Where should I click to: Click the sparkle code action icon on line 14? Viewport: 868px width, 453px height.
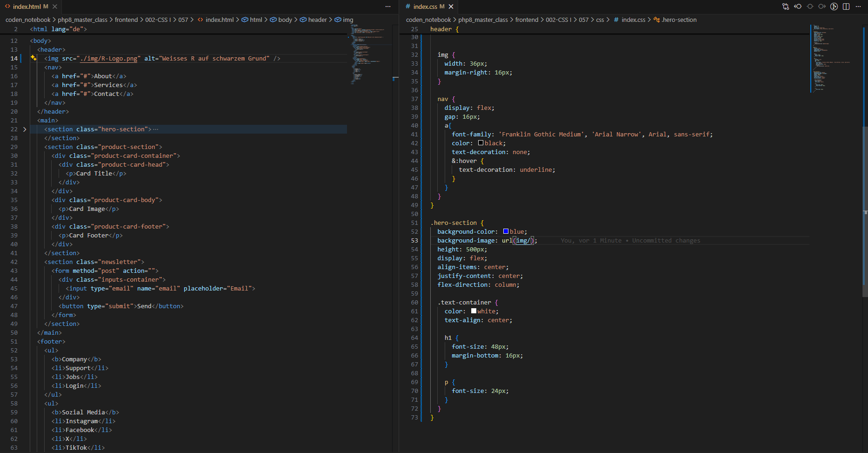pyautogui.click(x=33, y=58)
